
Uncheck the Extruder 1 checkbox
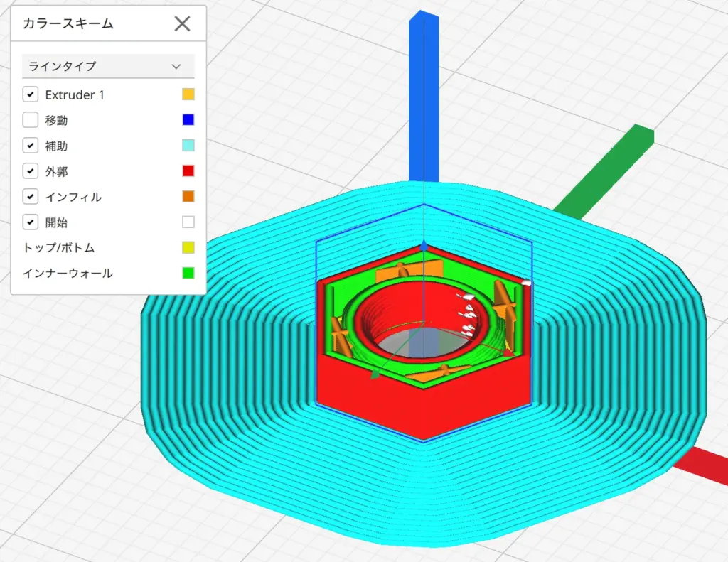click(31, 94)
